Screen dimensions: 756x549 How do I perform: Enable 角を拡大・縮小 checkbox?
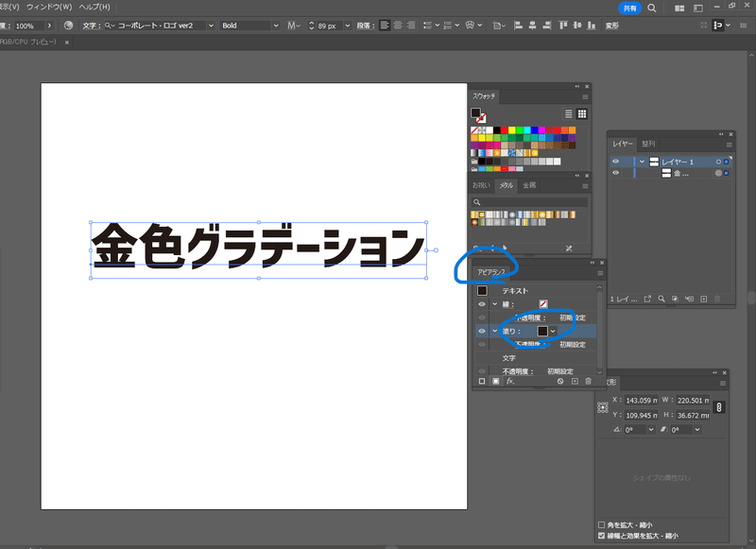click(x=601, y=524)
